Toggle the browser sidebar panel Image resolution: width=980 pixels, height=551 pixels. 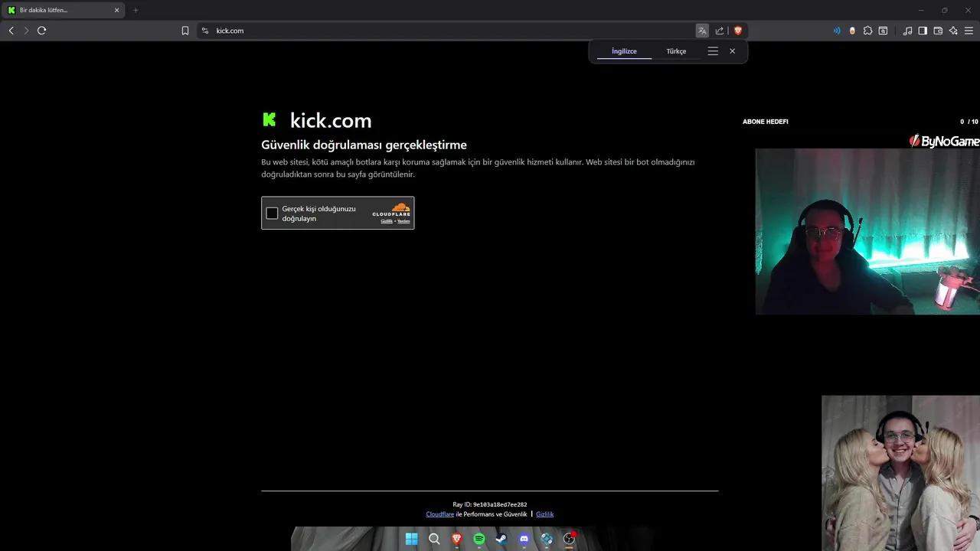click(923, 31)
